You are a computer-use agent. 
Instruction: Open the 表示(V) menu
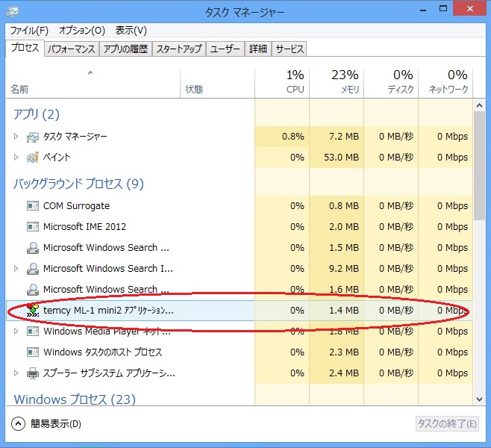(131, 31)
